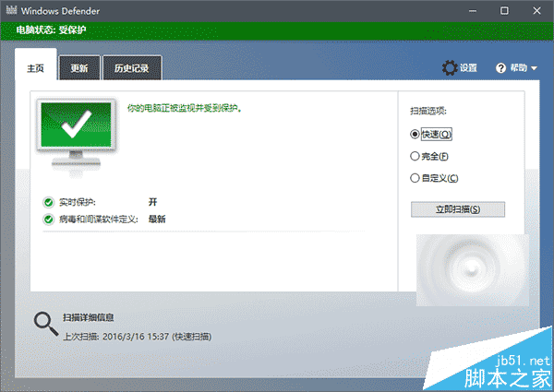Click green check icon beside 实时保护

point(48,202)
